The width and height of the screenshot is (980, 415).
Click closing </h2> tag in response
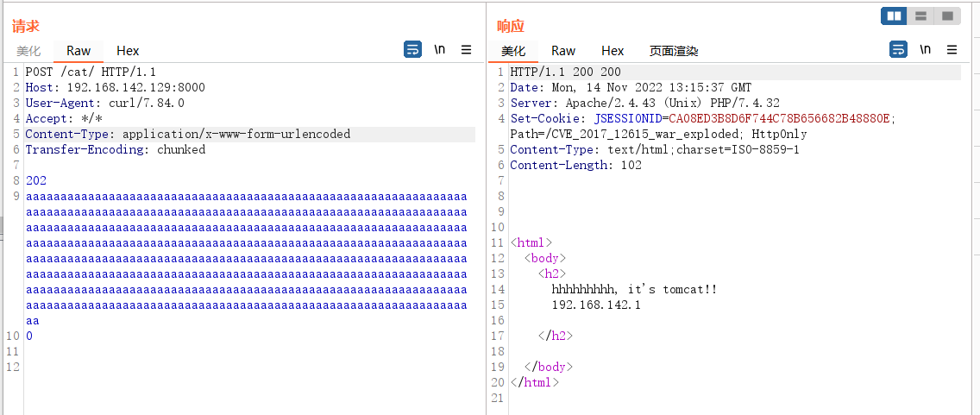pos(555,336)
